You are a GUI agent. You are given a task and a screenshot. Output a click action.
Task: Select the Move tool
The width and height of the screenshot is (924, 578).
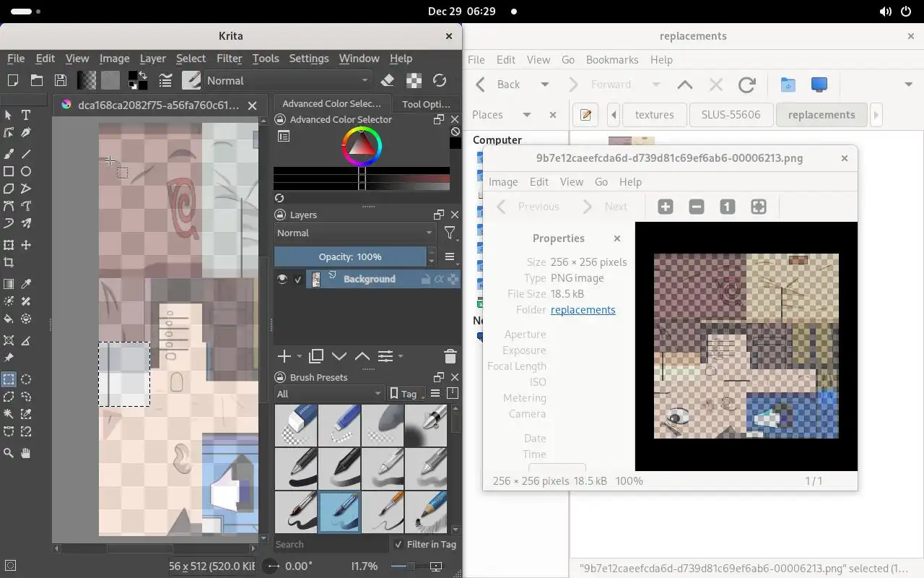pyautogui.click(x=26, y=245)
